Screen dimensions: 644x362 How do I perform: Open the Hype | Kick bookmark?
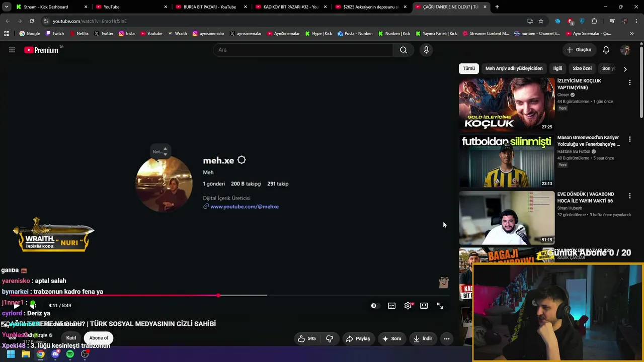point(318,34)
